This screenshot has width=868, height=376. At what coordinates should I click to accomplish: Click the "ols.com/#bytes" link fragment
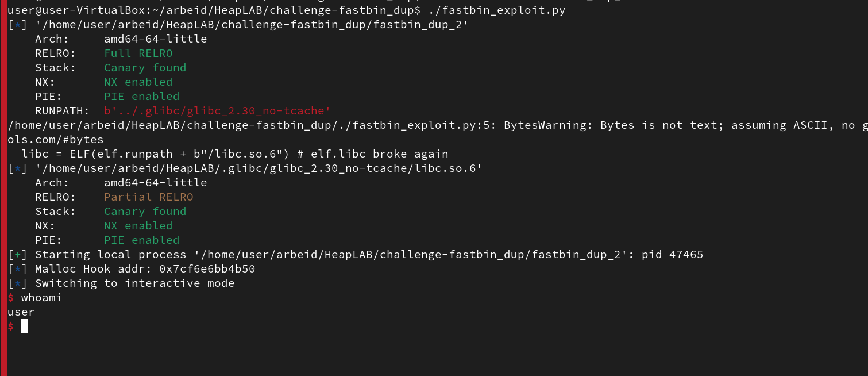point(56,140)
